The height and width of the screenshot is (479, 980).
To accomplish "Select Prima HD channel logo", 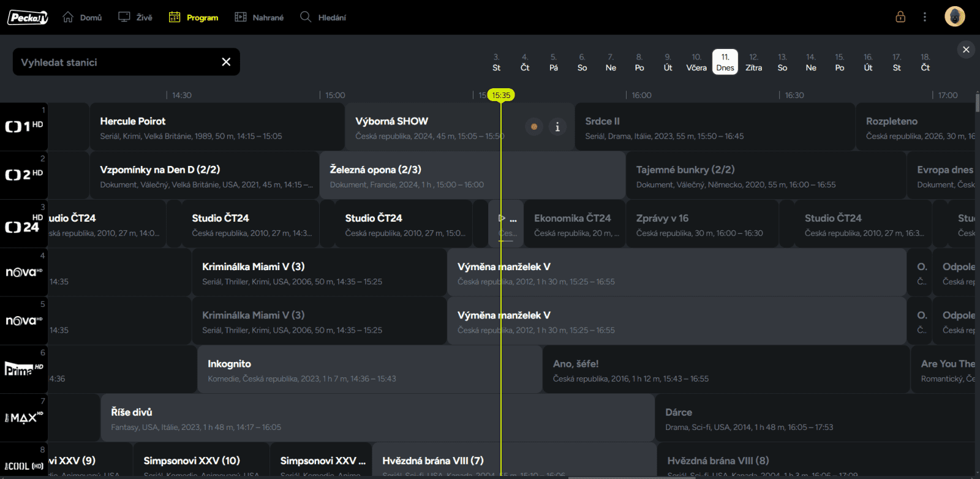I will point(24,369).
